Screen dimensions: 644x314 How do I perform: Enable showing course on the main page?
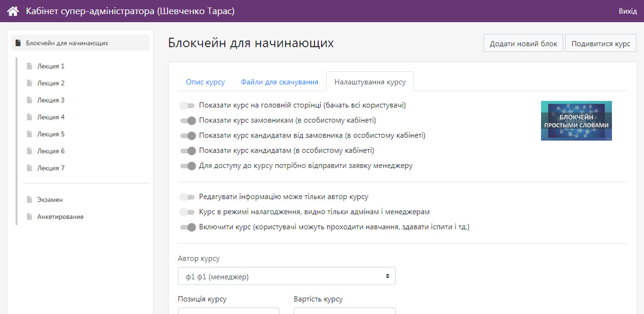coord(188,105)
